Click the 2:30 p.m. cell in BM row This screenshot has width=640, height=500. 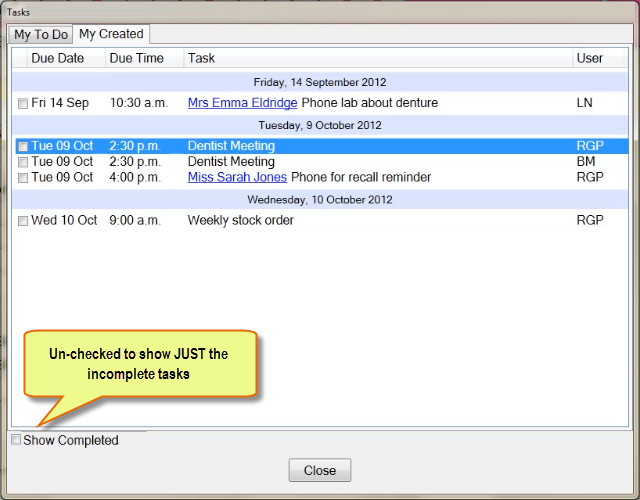pyautogui.click(x=135, y=162)
